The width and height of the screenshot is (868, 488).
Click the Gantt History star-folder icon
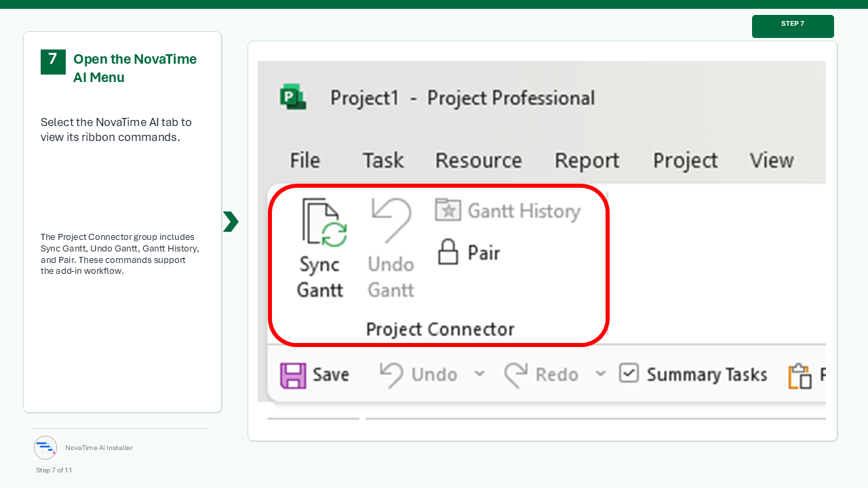448,210
